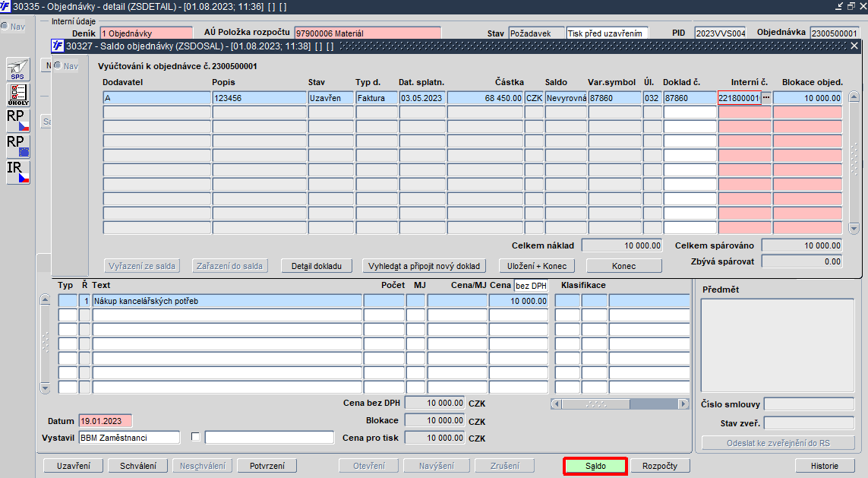Click the Rozpočty button
This screenshot has width=868, height=478.
tap(660, 466)
